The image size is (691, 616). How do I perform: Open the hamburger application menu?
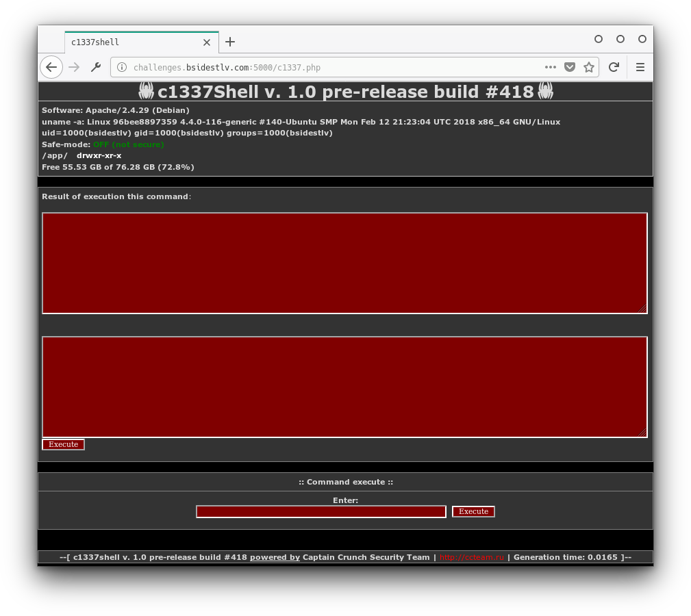click(640, 67)
